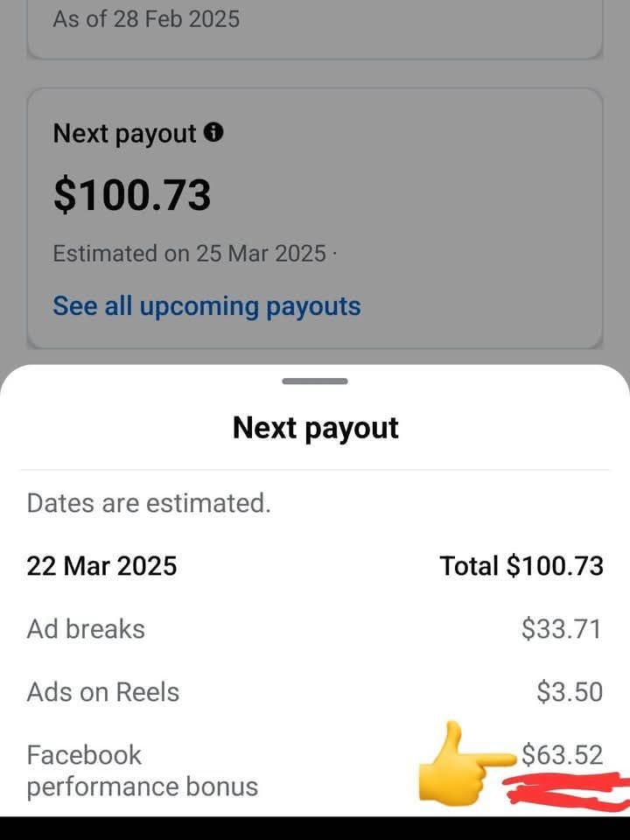The width and height of the screenshot is (630, 840).
Task: Select the Next payout card heading
Action: coord(124,134)
